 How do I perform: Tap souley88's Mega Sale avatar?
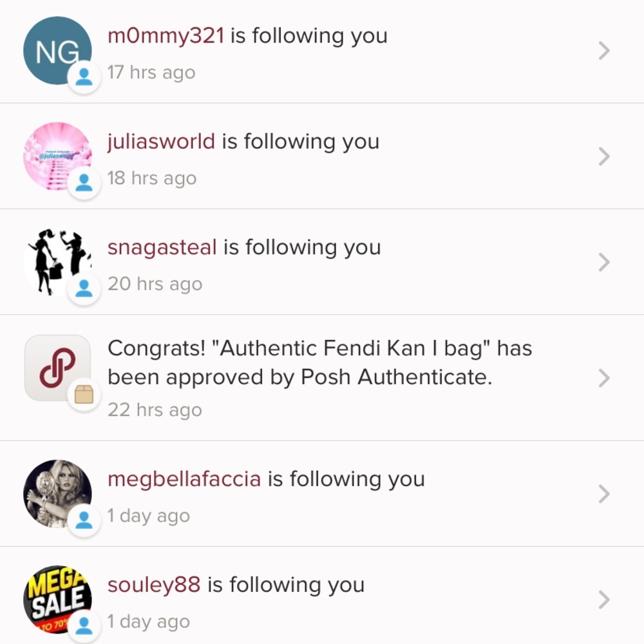pyautogui.click(x=57, y=599)
